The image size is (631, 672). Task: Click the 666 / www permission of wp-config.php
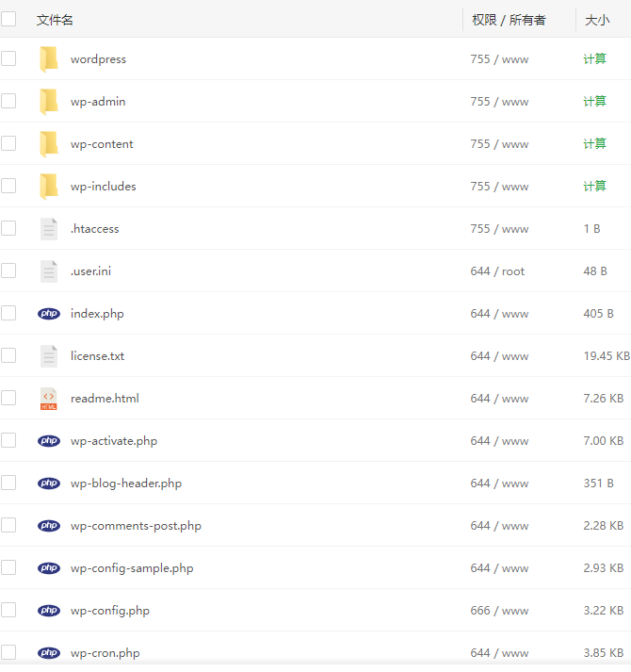pyautogui.click(x=499, y=611)
